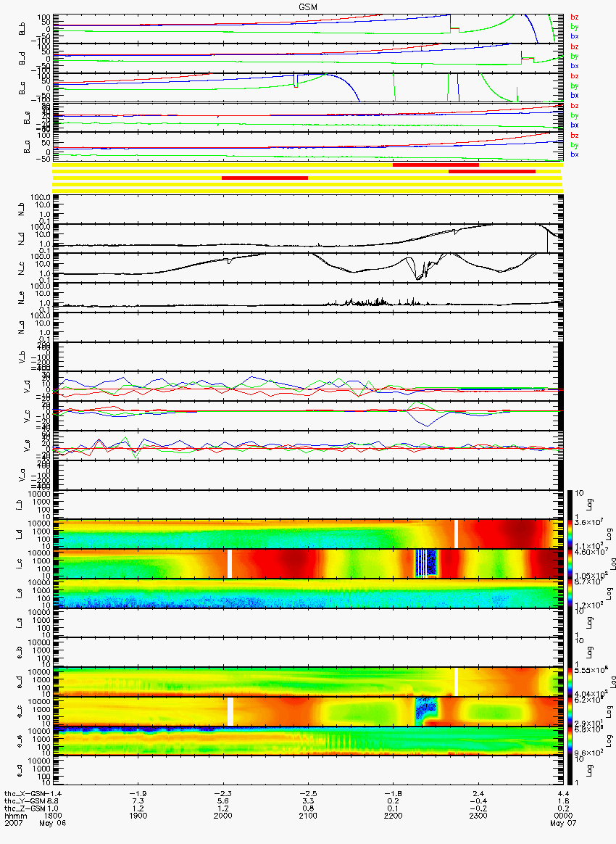This screenshot has height=844, width=616.
Task: Click the white gap near 2000 in the e_c spectrogram
Action: point(230,711)
